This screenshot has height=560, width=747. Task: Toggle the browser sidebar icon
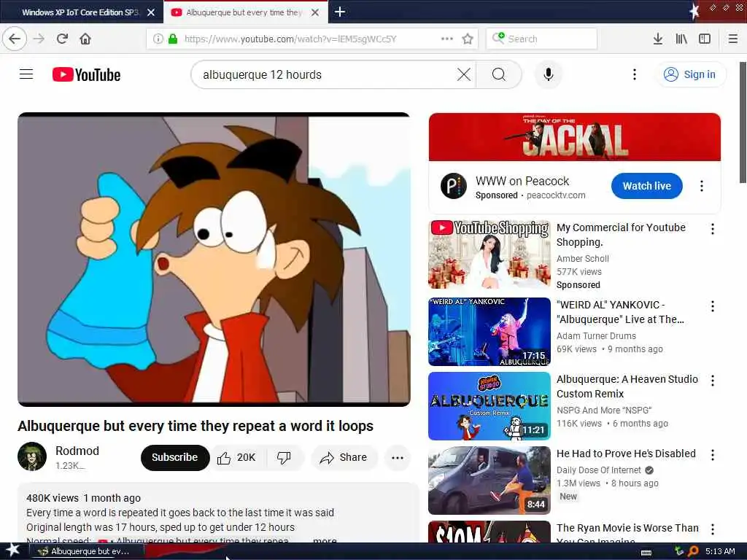coord(705,39)
